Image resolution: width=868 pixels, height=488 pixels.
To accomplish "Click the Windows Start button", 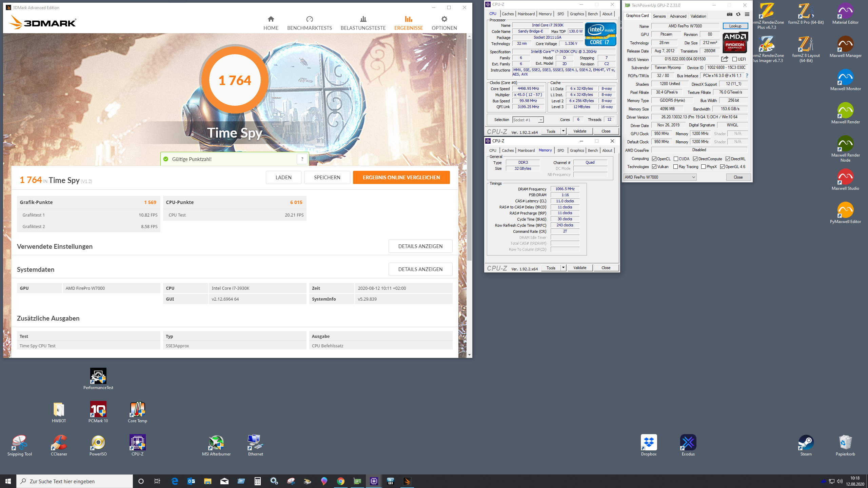I will 8,481.
